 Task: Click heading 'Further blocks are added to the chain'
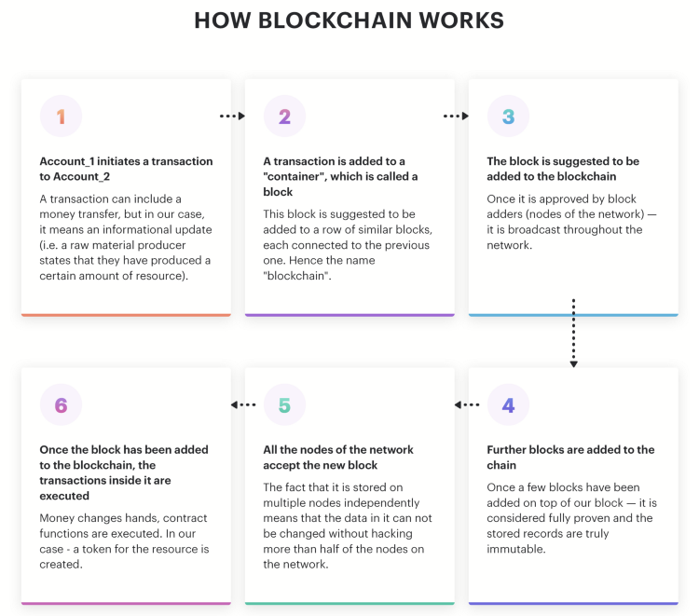point(570,458)
